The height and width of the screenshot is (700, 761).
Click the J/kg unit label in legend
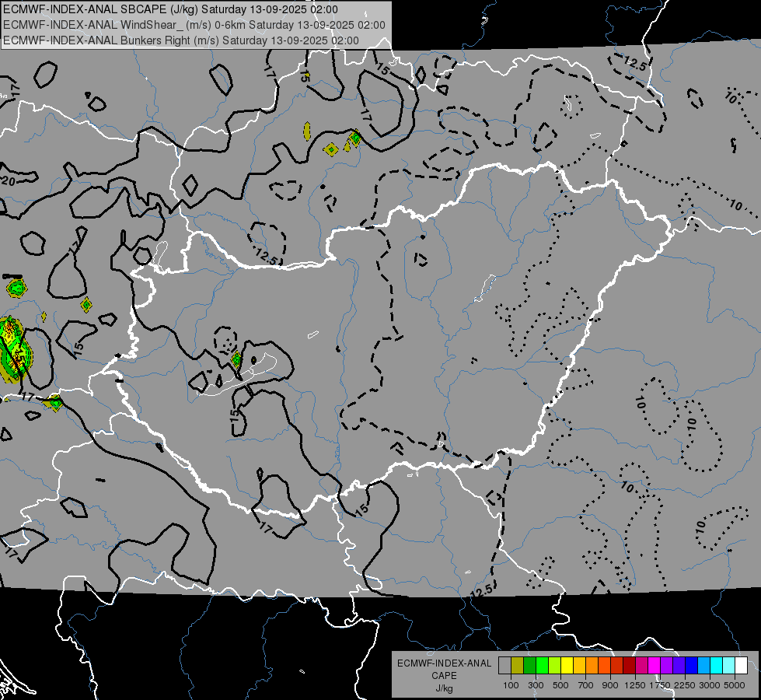[x=444, y=688]
